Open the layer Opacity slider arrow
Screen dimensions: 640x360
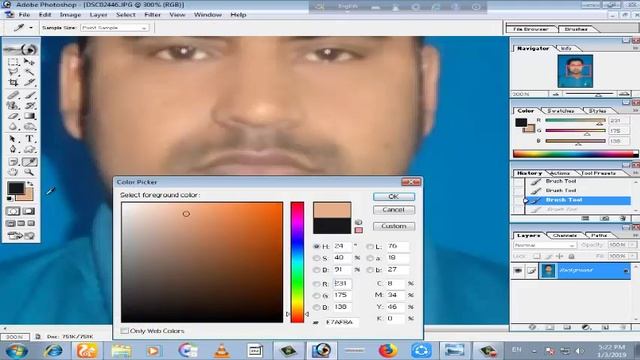(x=633, y=245)
